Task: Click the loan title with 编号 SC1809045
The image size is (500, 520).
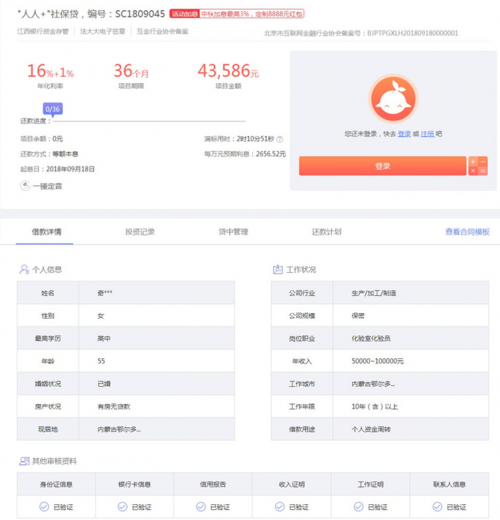Action: [91, 14]
